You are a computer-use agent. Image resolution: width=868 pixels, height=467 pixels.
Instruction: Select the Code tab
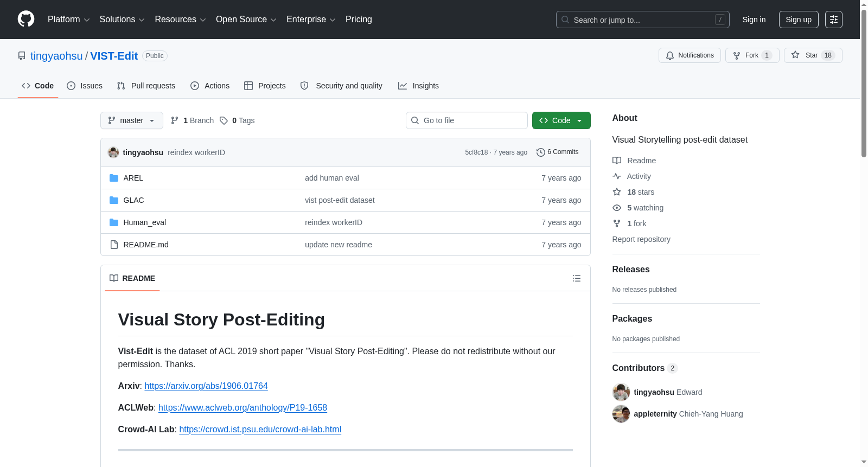point(38,86)
